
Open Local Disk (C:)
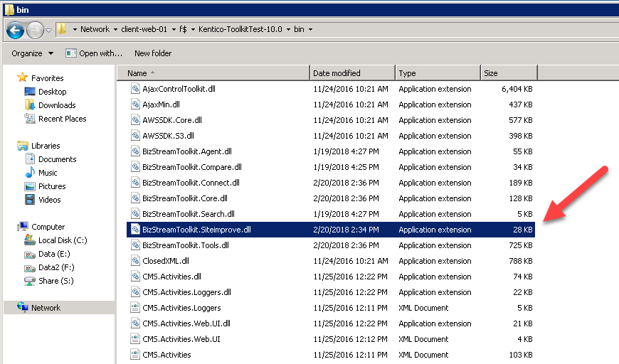[x=63, y=240]
